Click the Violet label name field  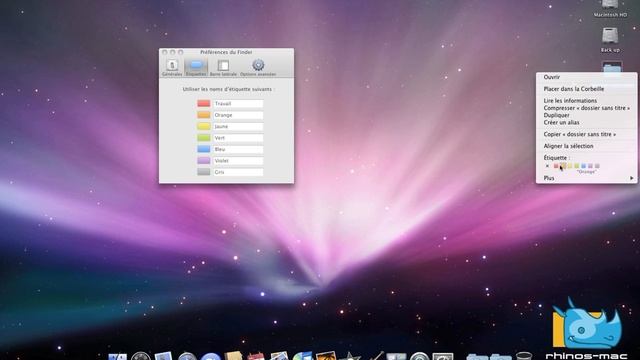coord(238,161)
